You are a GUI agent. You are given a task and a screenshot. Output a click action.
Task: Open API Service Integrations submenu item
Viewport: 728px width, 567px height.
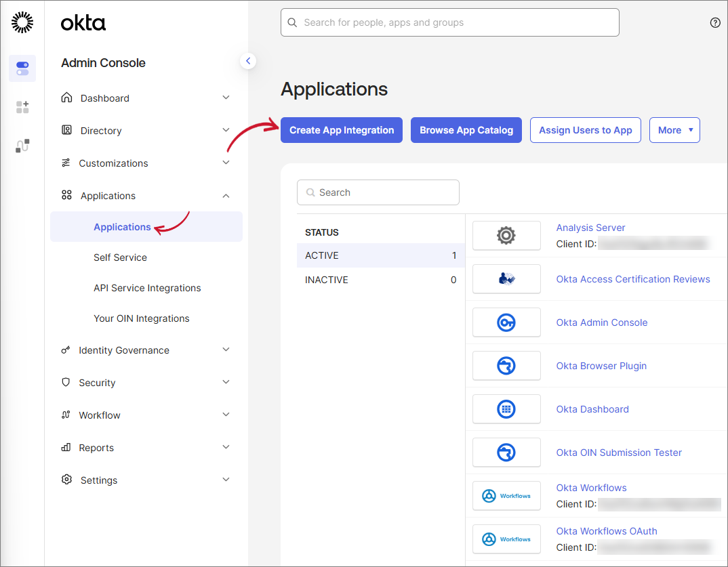click(x=147, y=288)
